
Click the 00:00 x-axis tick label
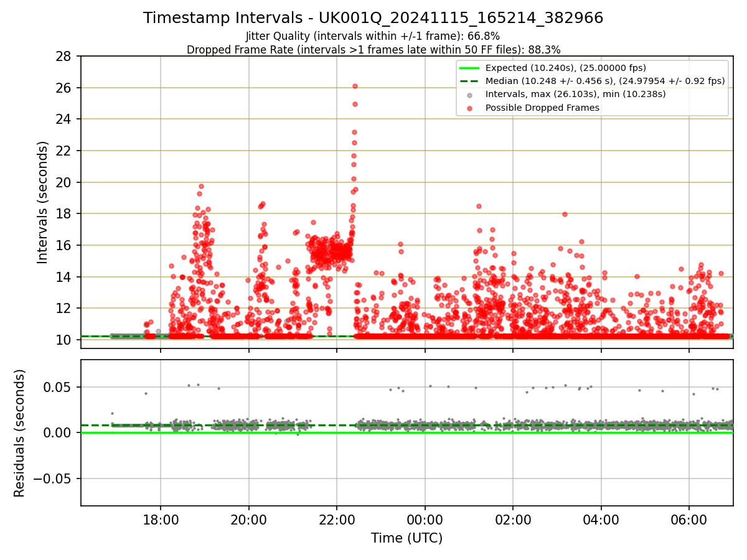[425, 520]
